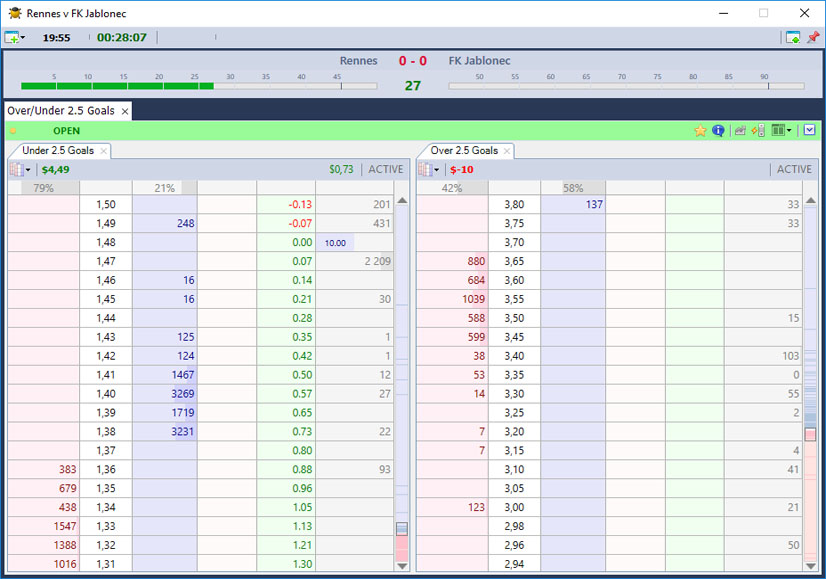Click lay amount 1467 at price 1,41

165,375
